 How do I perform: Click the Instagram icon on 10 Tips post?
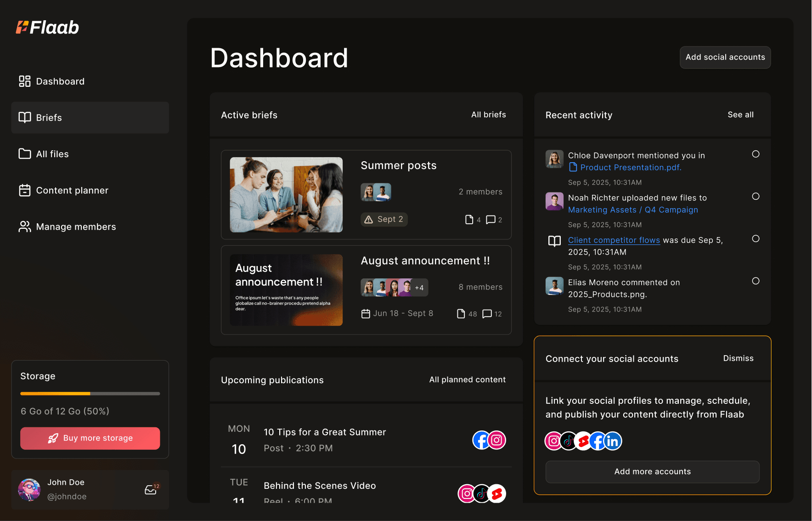click(x=496, y=440)
